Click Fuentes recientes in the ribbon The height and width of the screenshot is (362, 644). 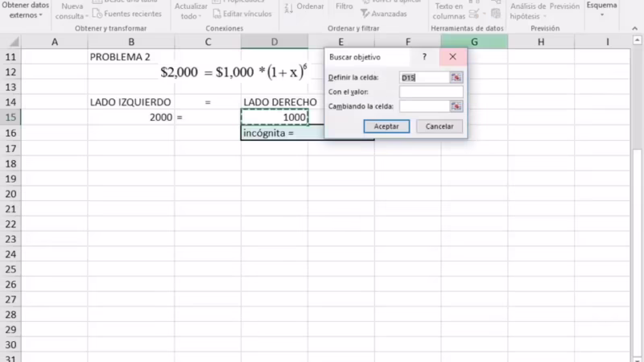point(127,14)
